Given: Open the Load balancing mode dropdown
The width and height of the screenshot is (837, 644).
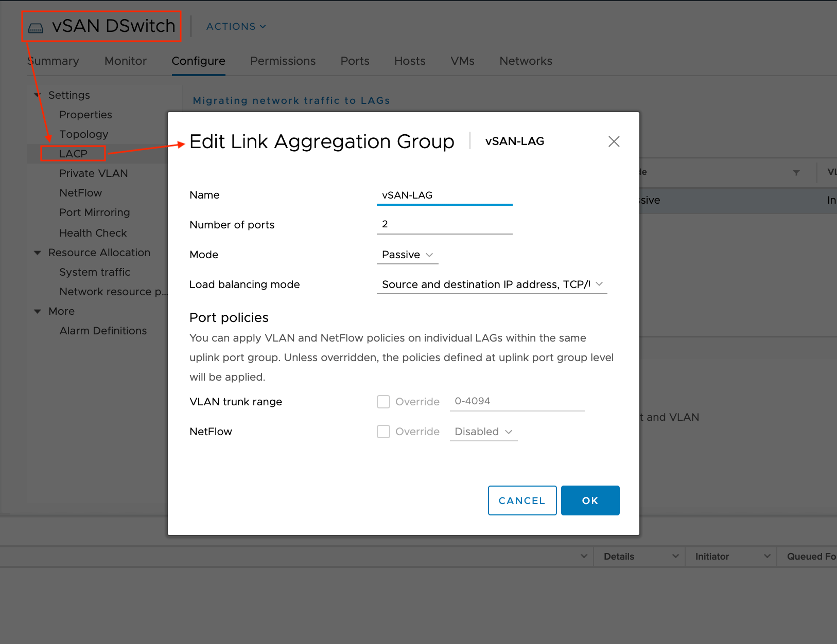Looking at the screenshot, I should pyautogui.click(x=492, y=284).
